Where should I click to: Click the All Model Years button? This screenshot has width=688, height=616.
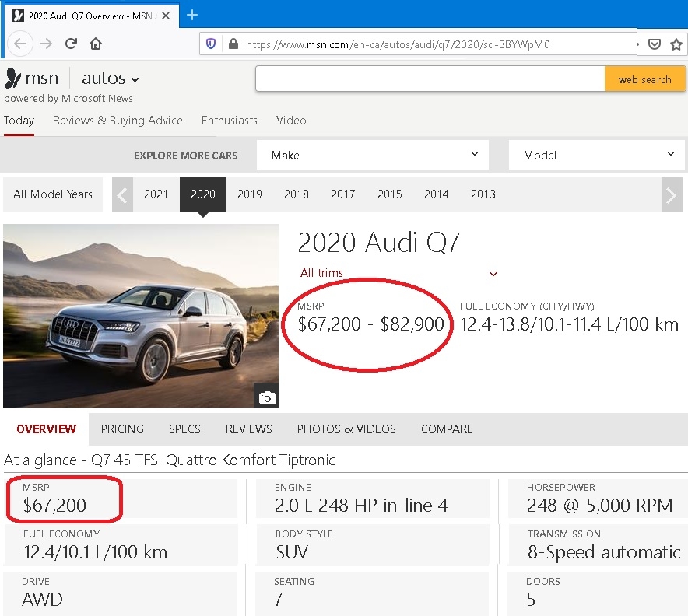pyautogui.click(x=53, y=194)
